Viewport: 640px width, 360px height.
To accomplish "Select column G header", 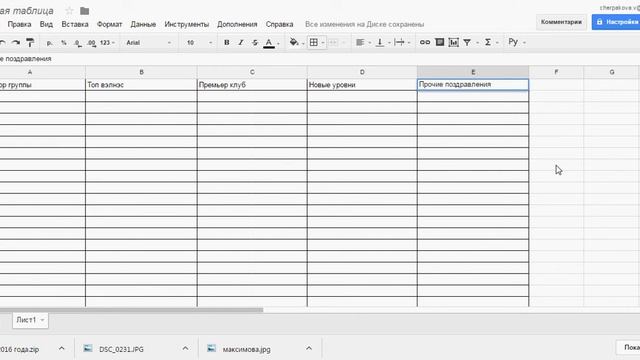I will [x=611, y=72].
